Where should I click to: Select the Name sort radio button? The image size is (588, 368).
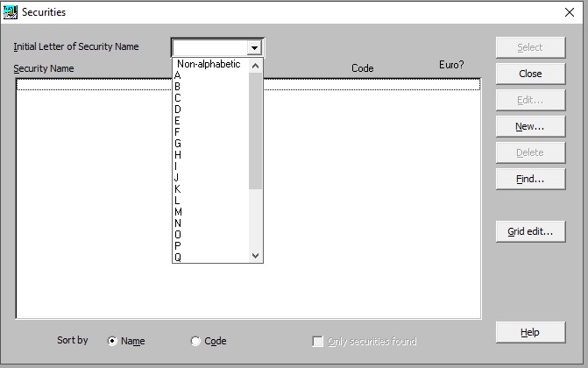pyautogui.click(x=112, y=342)
